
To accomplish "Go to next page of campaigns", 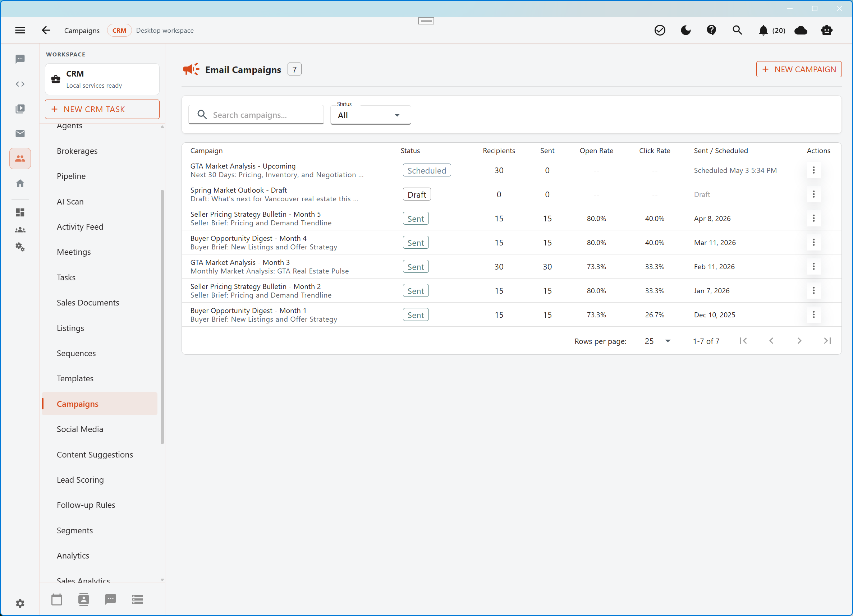I will (x=799, y=341).
